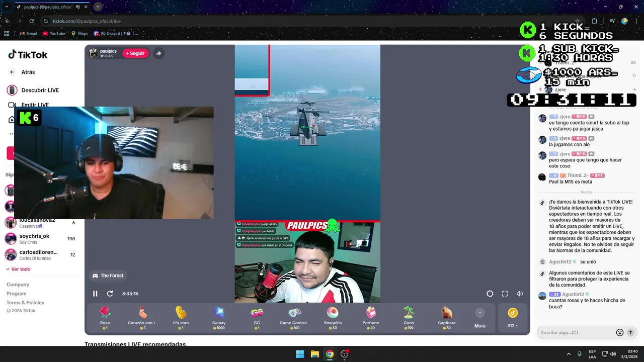Viewport: 644px width, 362px height.
Task: Switch ESP LAA keyboard language
Action: [x=592, y=354]
